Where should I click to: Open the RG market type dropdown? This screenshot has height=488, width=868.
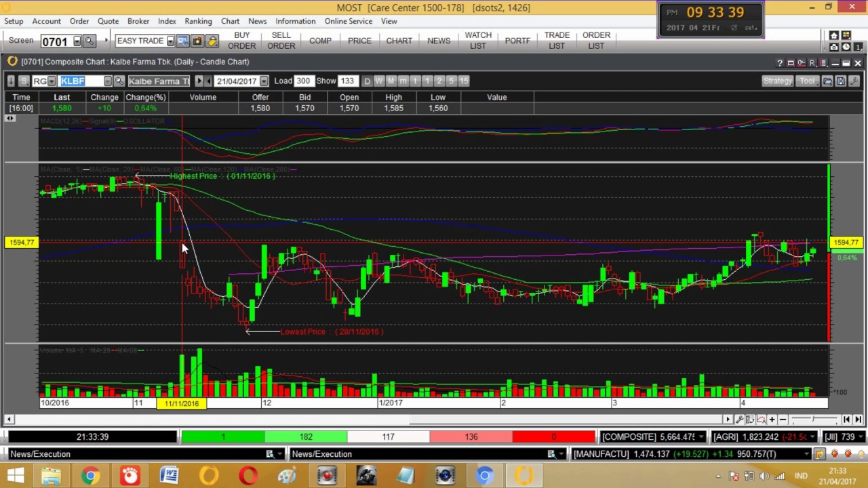52,81
